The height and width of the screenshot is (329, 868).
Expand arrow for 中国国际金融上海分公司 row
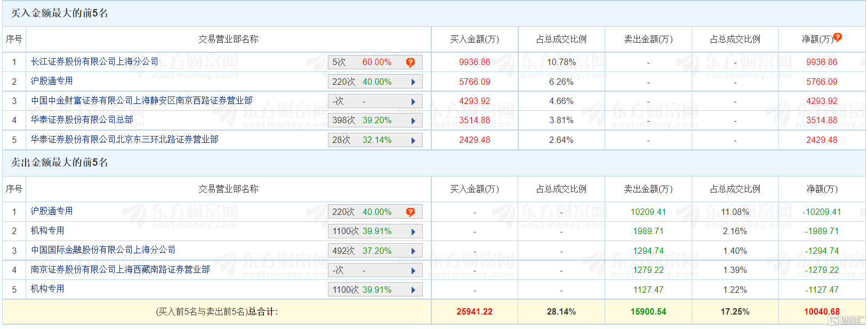point(413,251)
